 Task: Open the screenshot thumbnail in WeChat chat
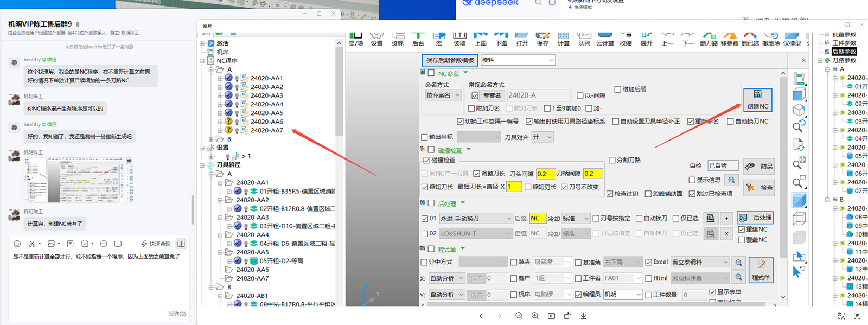pyautogui.click(x=79, y=180)
